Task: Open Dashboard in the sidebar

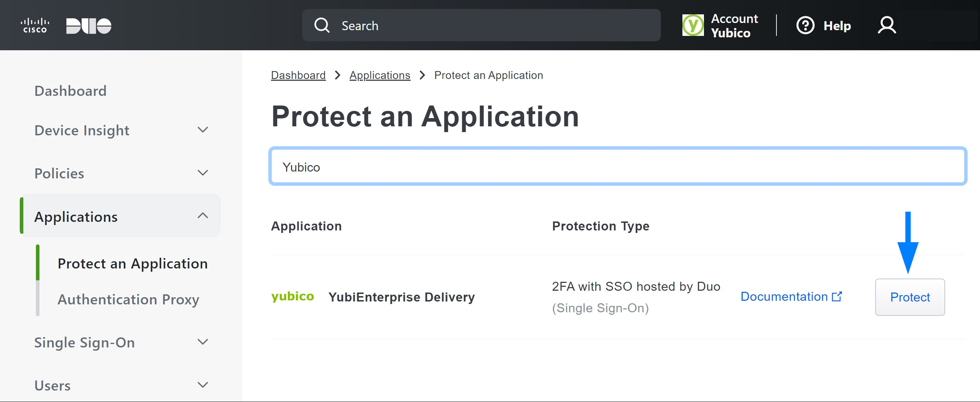Action: 70,91
